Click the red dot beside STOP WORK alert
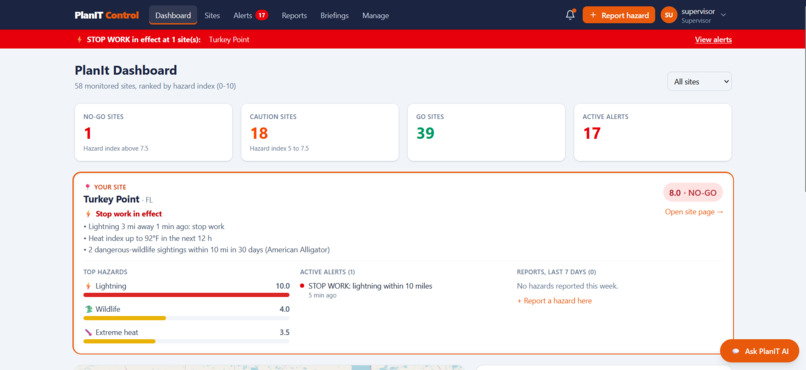The width and height of the screenshot is (806, 370). [x=302, y=286]
